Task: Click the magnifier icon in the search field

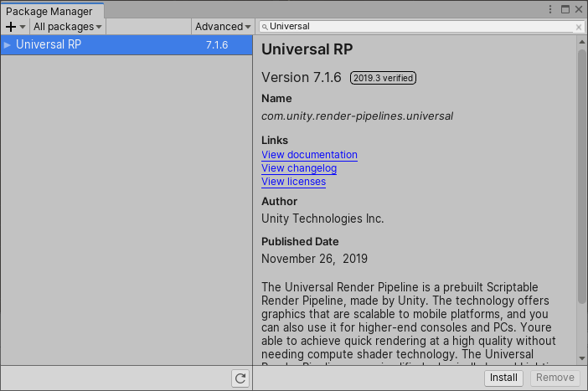Action: pos(264,27)
